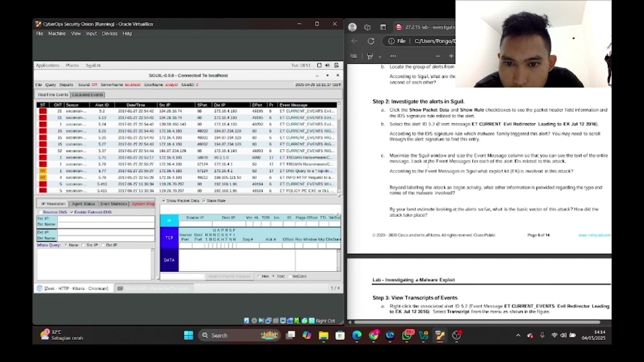
Task: Open File Explorer from Windows taskbar
Action: [324, 335]
